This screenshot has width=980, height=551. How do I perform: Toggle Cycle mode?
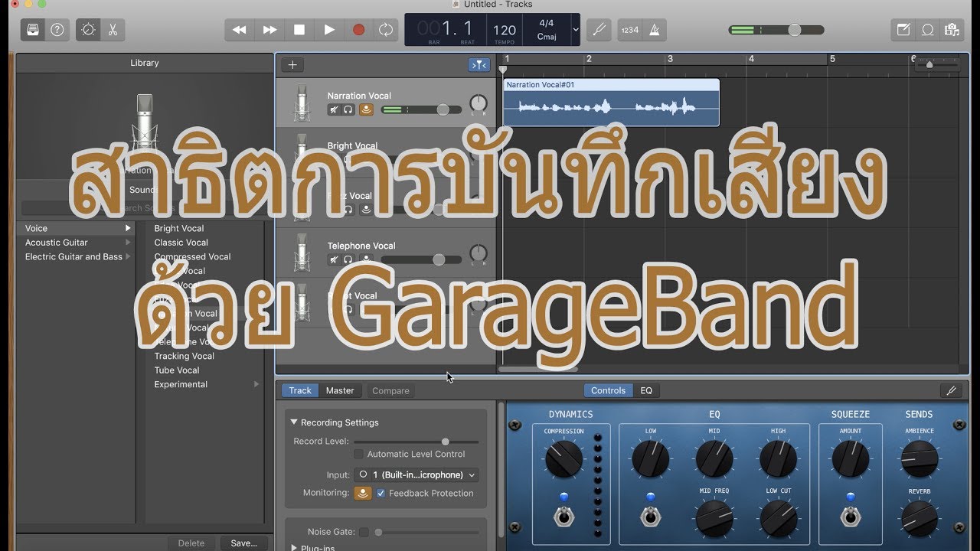click(x=386, y=30)
